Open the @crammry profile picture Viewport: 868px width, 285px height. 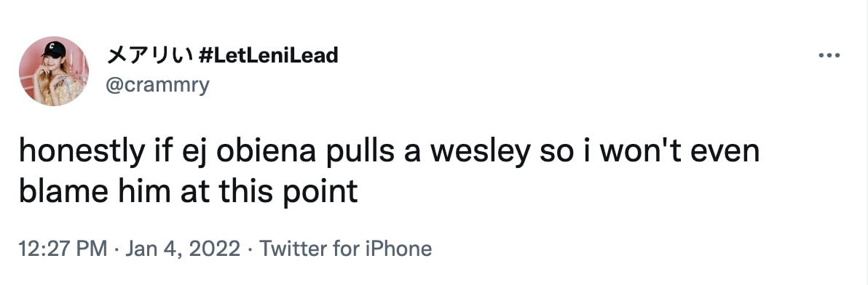(x=54, y=71)
